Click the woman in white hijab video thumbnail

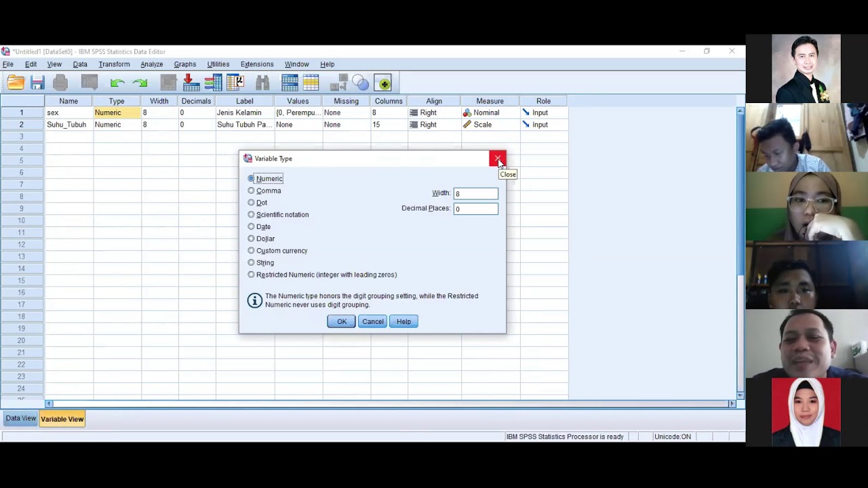(806, 411)
